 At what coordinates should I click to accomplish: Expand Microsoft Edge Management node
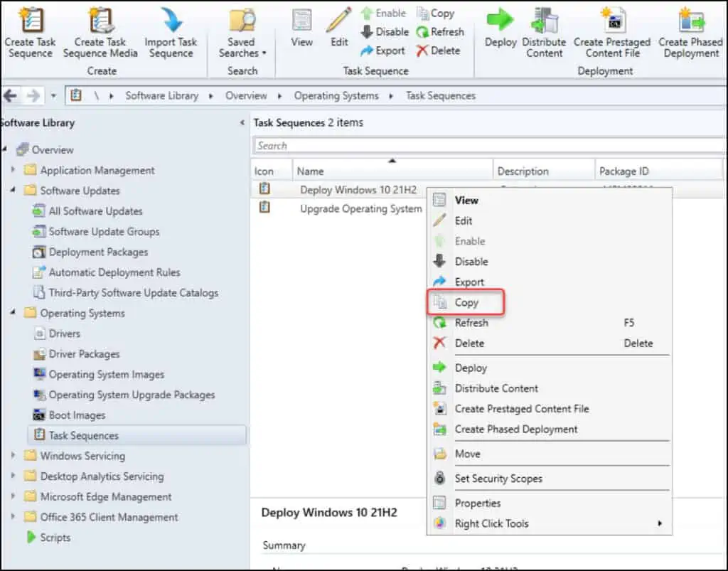13,497
